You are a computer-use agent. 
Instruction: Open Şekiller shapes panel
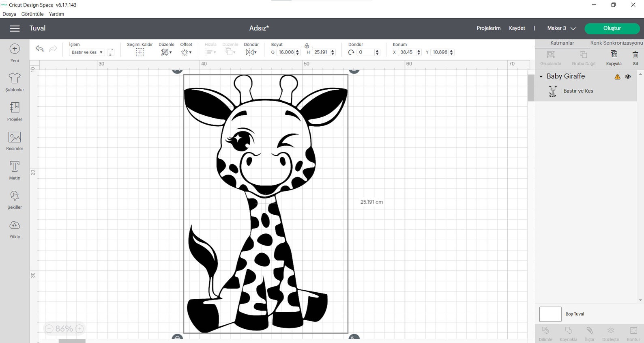point(15,200)
